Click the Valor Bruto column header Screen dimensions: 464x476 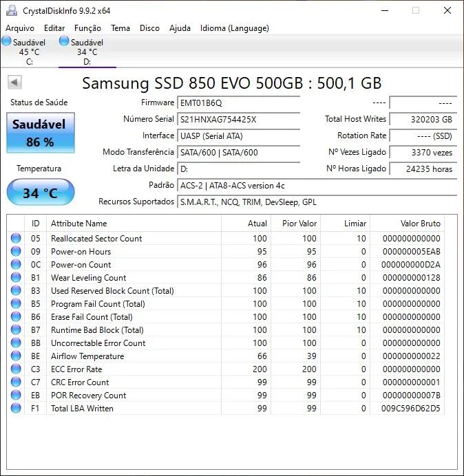407,224
